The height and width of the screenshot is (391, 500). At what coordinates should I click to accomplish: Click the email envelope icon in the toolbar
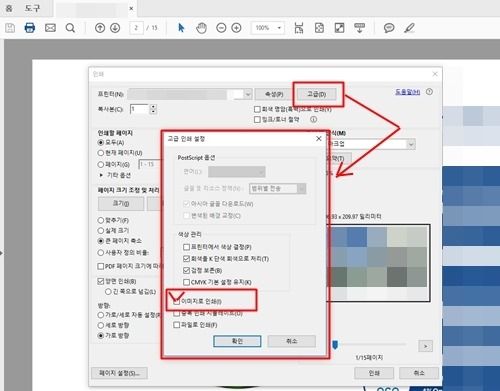point(50,28)
